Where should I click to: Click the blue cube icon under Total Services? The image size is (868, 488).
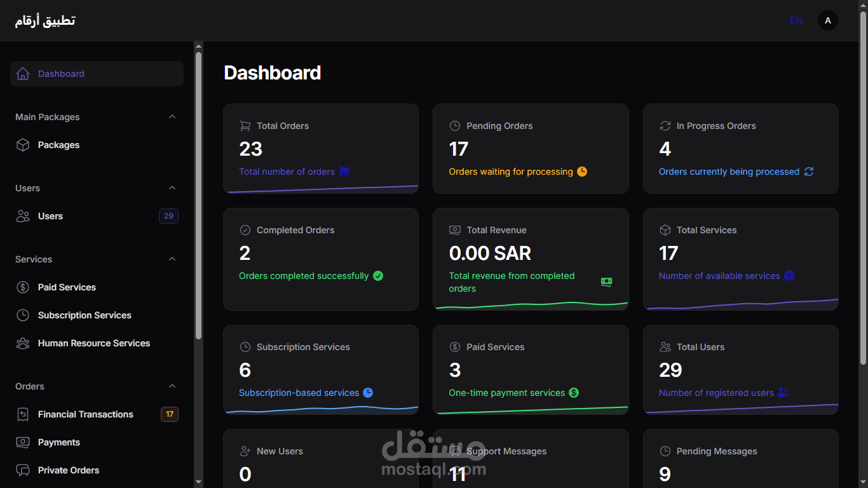pos(789,276)
